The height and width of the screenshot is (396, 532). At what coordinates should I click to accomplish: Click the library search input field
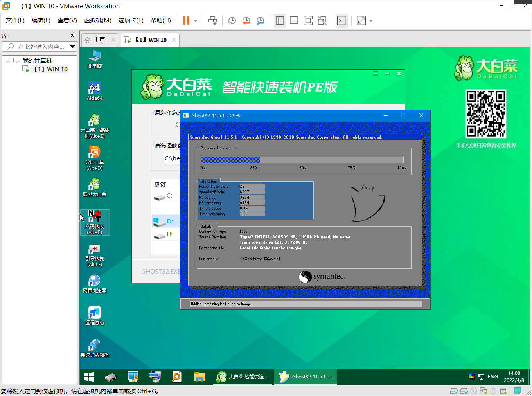coord(36,47)
